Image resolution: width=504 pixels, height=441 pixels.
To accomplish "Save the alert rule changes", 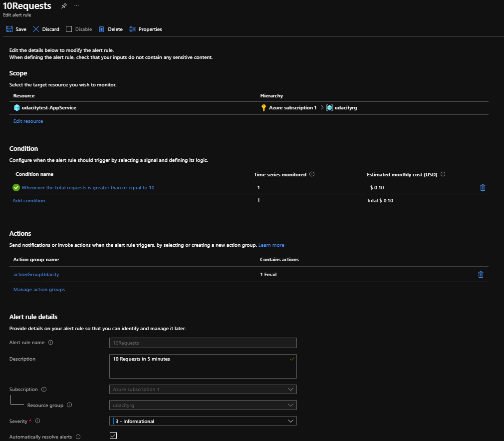I will pos(16,29).
